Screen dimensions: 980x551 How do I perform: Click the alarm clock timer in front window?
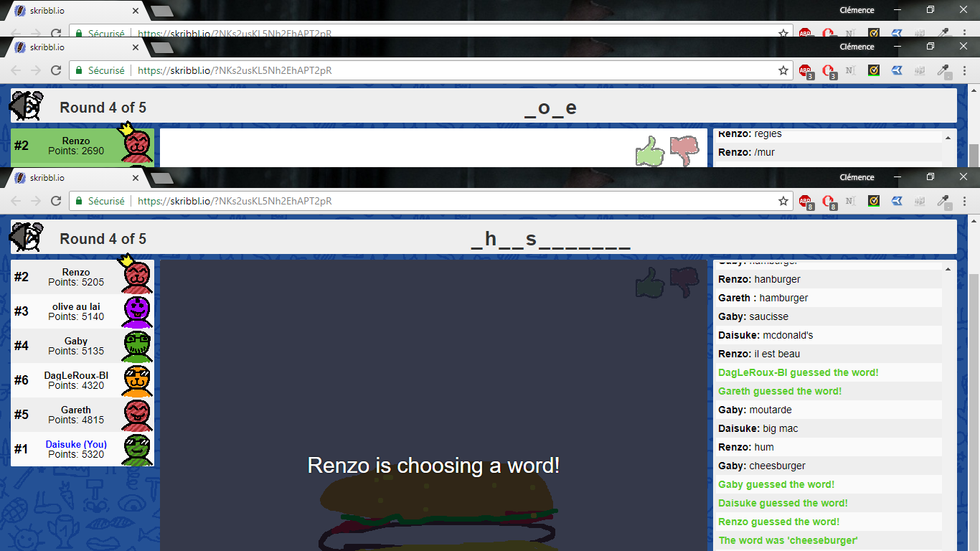tap(27, 237)
